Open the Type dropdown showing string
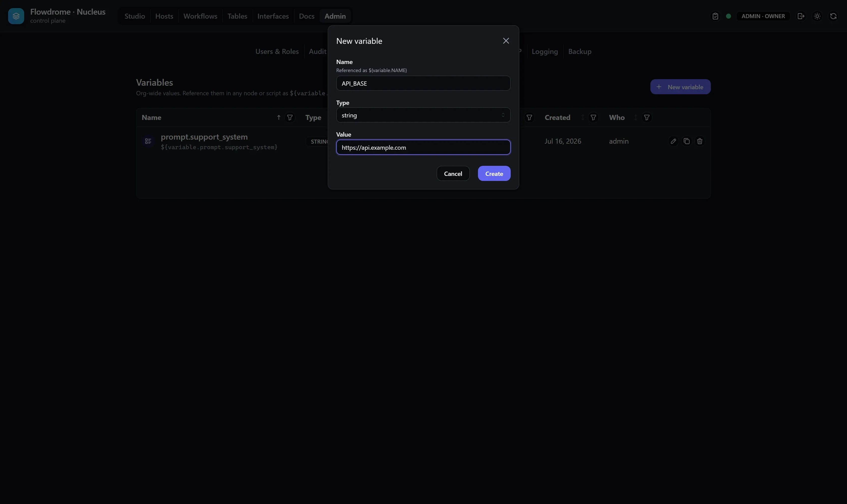847x504 pixels. tap(423, 115)
